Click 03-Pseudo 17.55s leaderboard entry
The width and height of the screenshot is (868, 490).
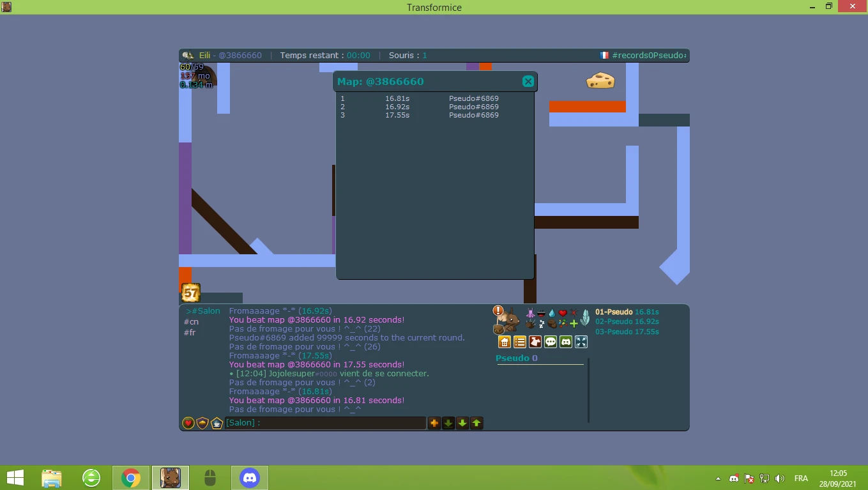[627, 332]
